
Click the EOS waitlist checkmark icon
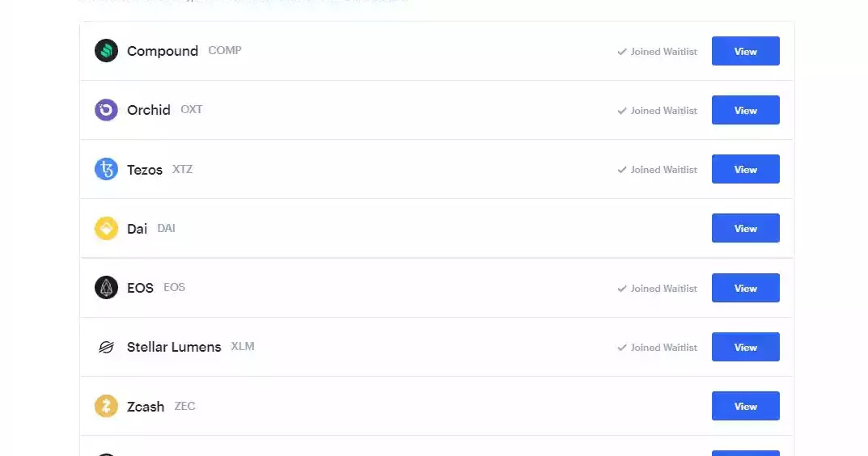(x=622, y=289)
